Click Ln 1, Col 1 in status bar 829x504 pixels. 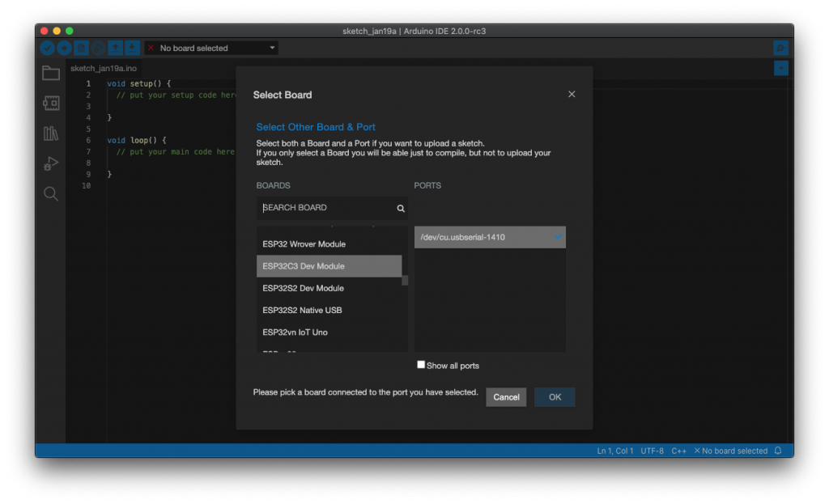pyautogui.click(x=615, y=451)
